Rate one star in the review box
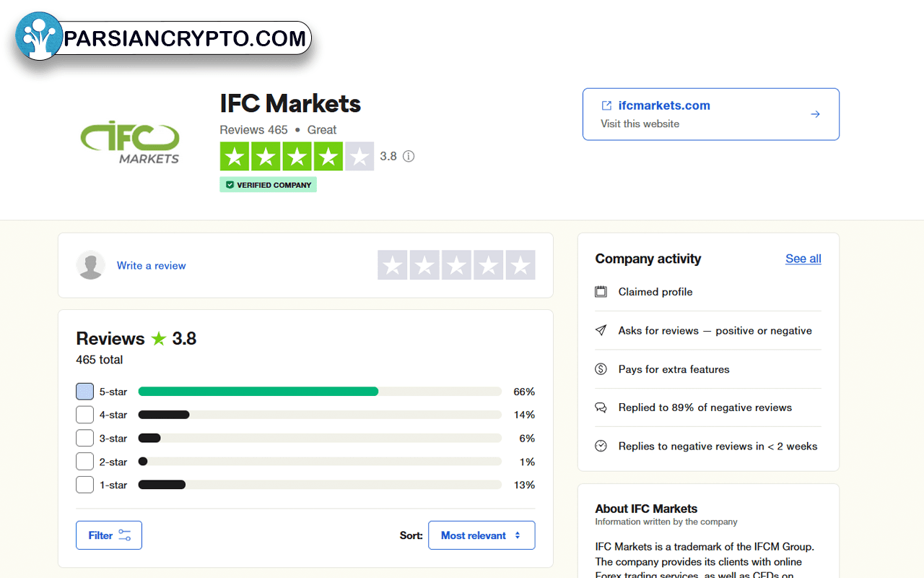 point(393,265)
